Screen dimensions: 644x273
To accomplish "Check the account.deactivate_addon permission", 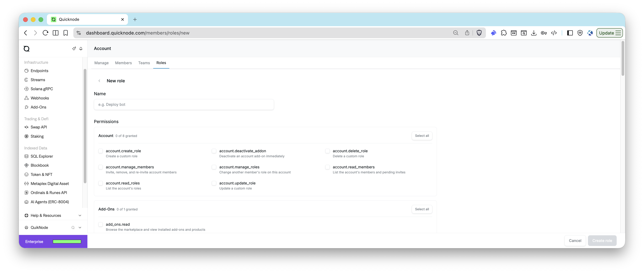I will coord(214,151).
